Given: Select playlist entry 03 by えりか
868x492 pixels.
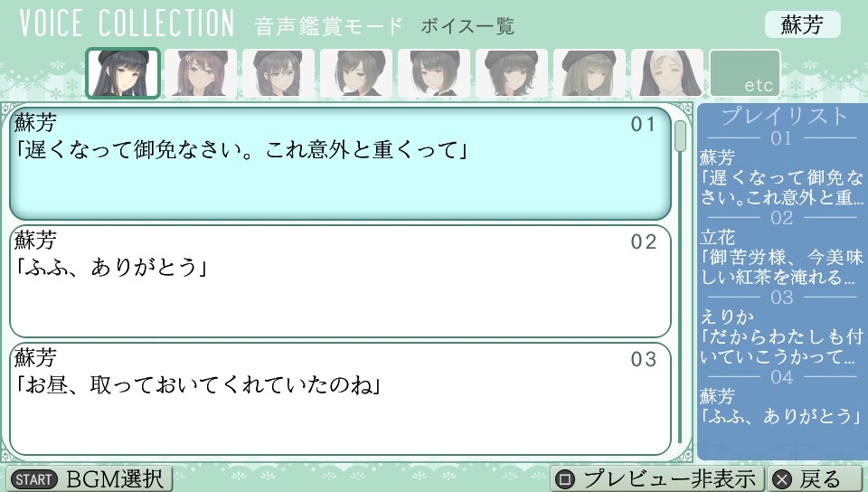Looking at the screenshot, I should (781, 337).
